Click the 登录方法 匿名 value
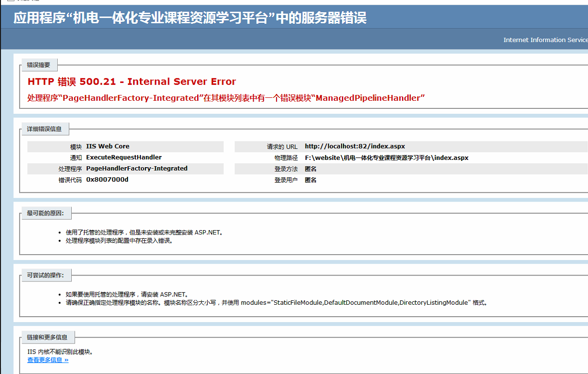This screenshot has height=374, width=588. point(310,169)
